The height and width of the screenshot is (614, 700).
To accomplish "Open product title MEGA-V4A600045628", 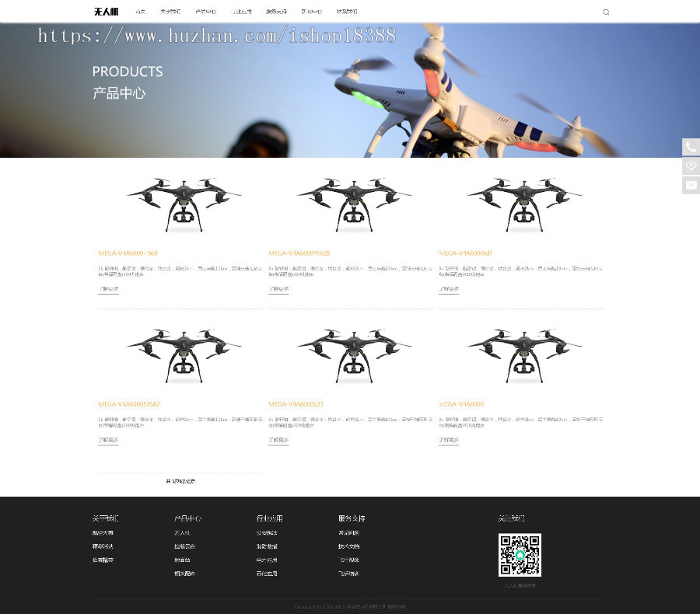I will (x=299, y=253).
